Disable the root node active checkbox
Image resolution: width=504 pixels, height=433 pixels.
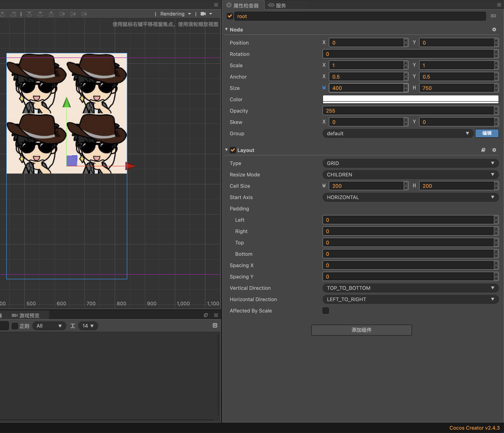(230, 16)
